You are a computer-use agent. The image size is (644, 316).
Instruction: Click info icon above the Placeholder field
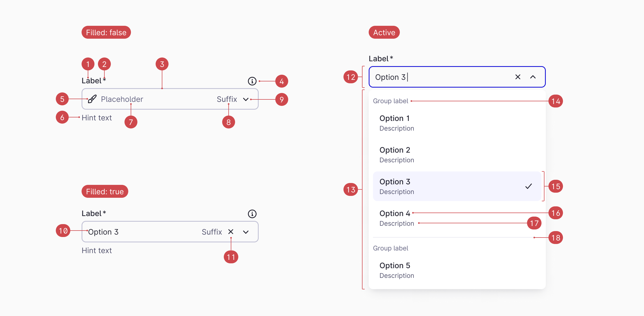click(x=252, y=81)
